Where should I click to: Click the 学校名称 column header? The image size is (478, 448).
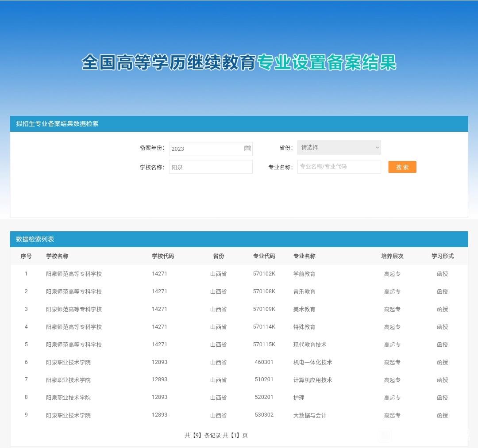point(57,256)
